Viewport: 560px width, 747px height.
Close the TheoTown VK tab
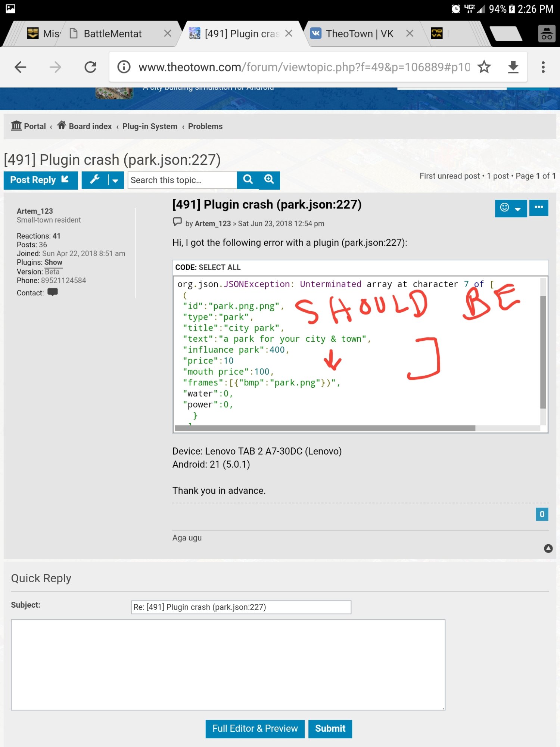click(x=410, y=34)
